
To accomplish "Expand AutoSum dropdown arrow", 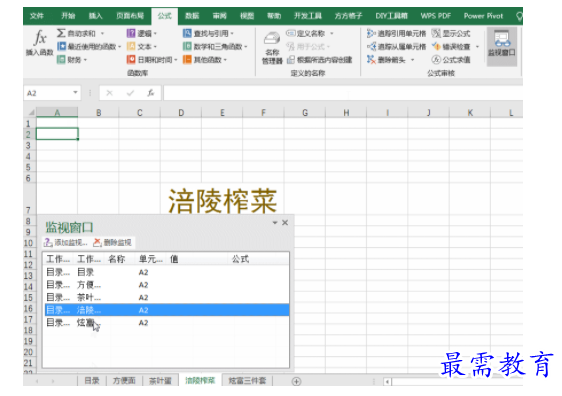I will click(103, 33).
